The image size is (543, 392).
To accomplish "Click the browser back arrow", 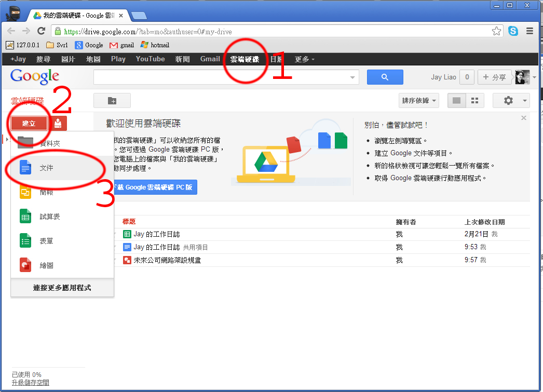I will point(11,31).
